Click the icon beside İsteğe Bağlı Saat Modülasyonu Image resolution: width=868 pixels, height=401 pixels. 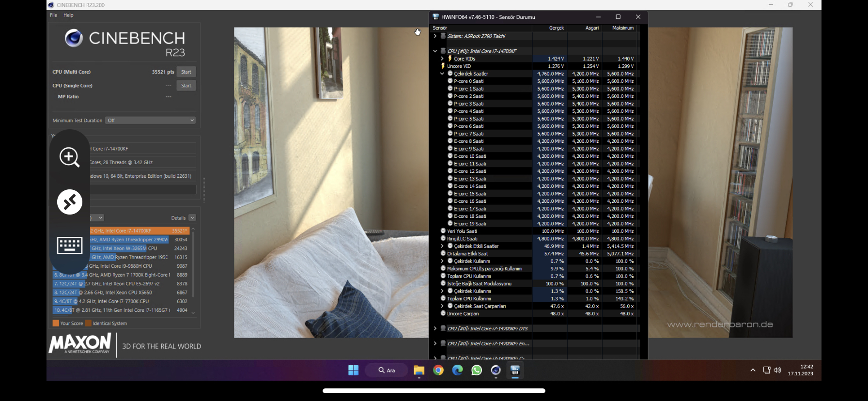tap(443, 283)
